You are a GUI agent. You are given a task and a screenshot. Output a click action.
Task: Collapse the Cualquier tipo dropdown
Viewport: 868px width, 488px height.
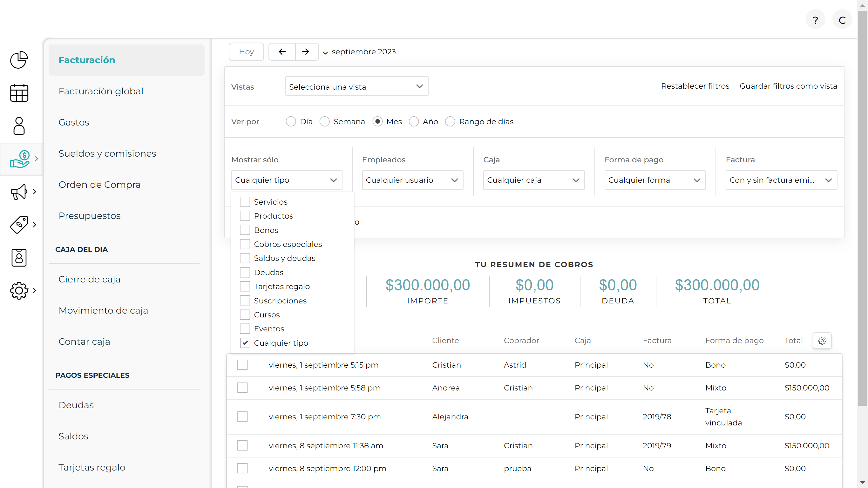point(287,180)
